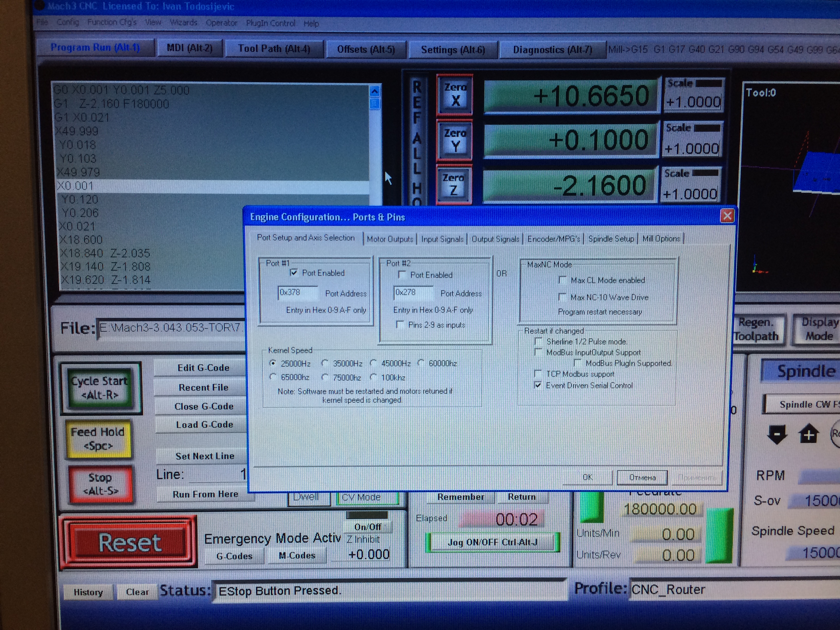The image size is (840, 630).
Task: Enable Port #2 Port Enabled checkbox
Action: point(402,275)
